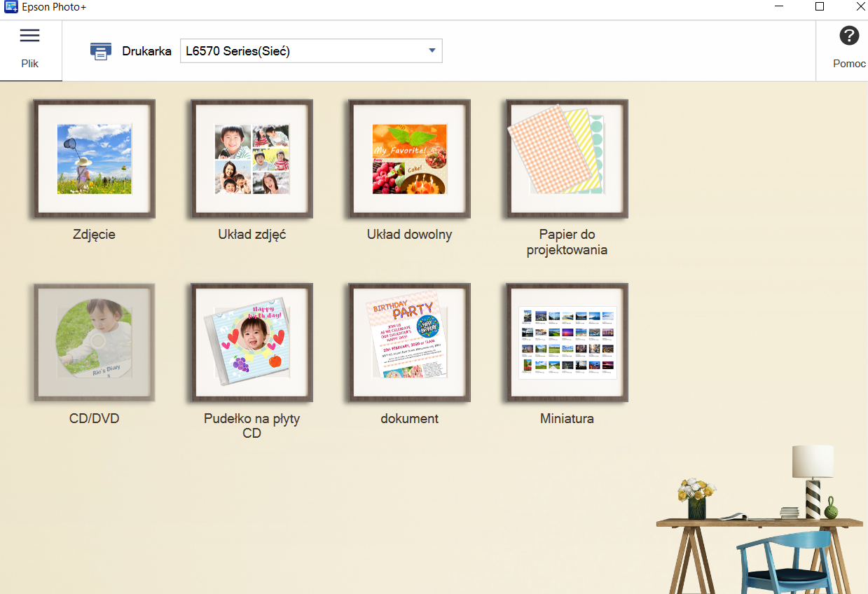Click the Miniatura caption text
This screenshot has width=868, height=594.
(567, 419)
